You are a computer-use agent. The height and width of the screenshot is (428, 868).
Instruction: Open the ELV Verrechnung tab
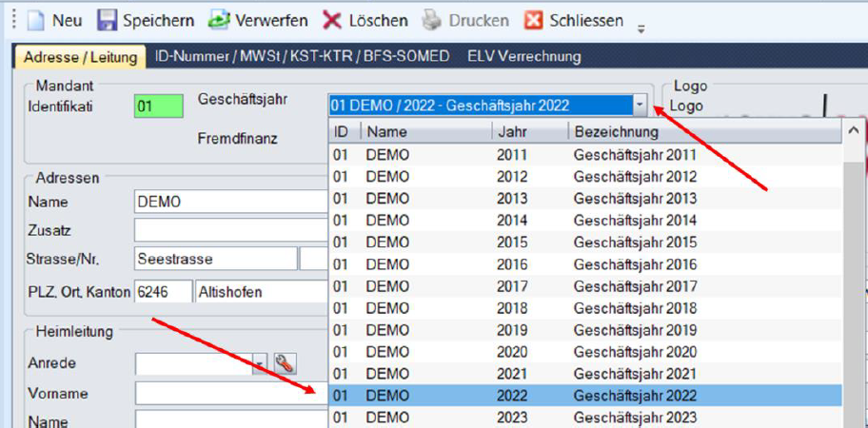coord(523,56)
